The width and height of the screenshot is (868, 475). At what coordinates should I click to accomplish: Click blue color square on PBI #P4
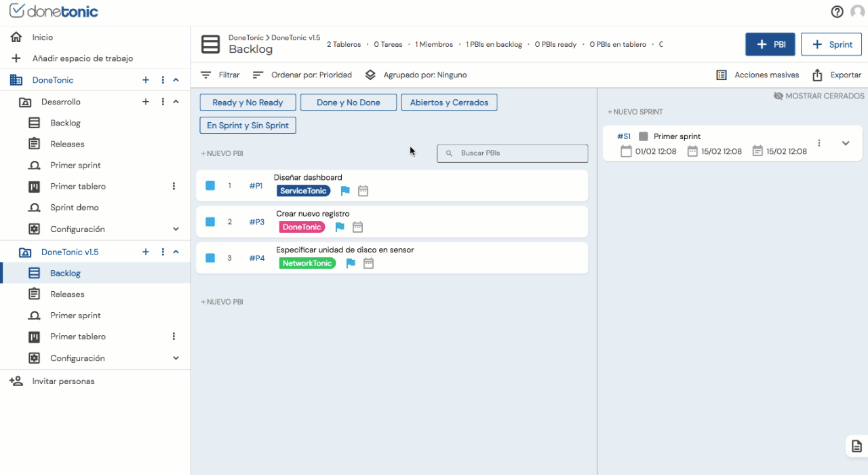210,258
